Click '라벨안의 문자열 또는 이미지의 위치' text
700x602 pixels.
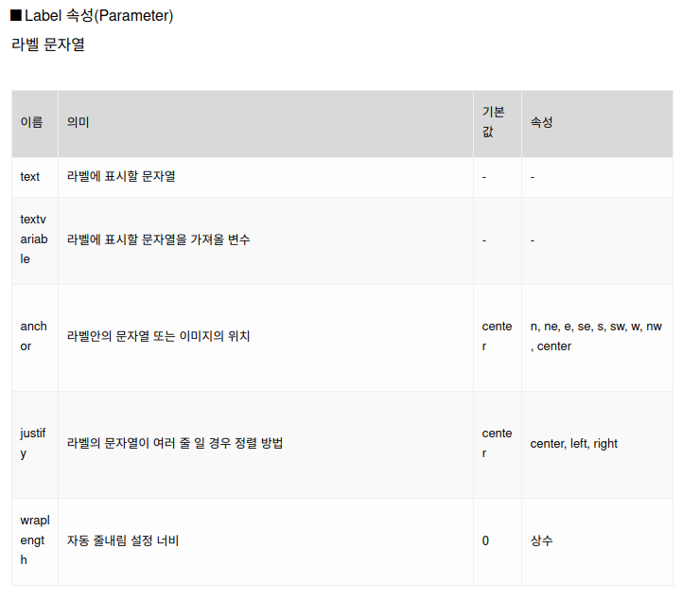[158, 336]
